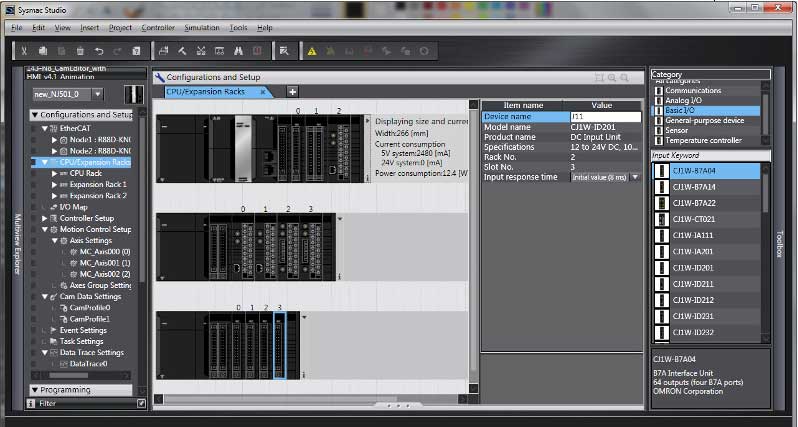Close the CPU/Expansion Racks tab
This screenshot has width=798, height=427.
(263, 92)
